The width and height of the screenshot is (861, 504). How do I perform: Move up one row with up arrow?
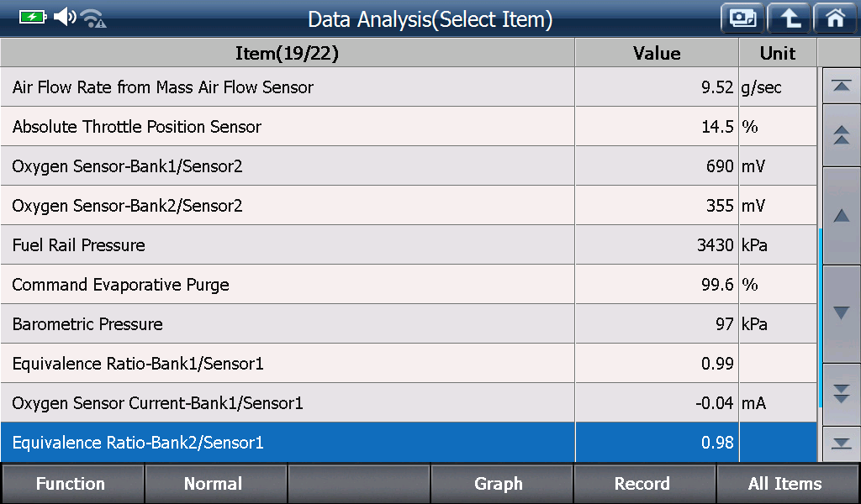841,216
